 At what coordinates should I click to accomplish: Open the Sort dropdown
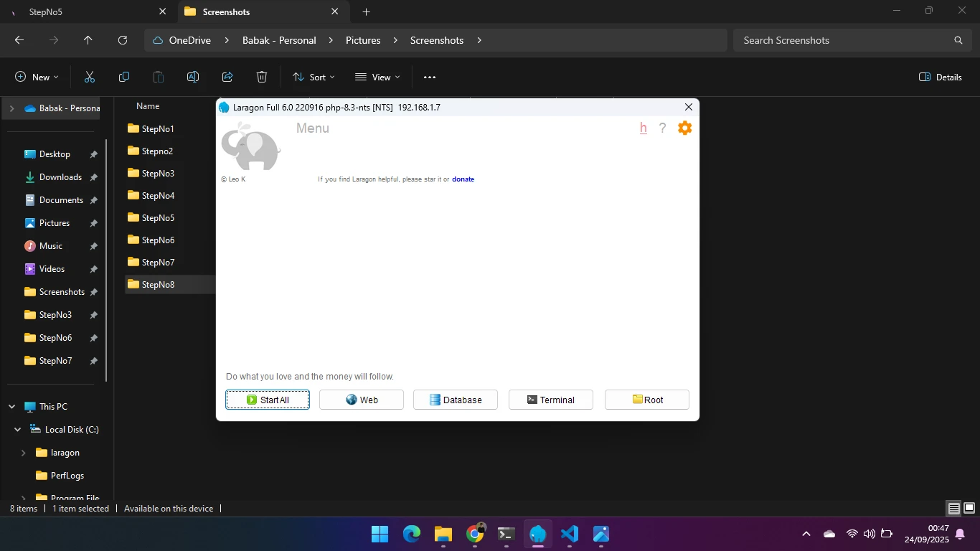(314, 77)
